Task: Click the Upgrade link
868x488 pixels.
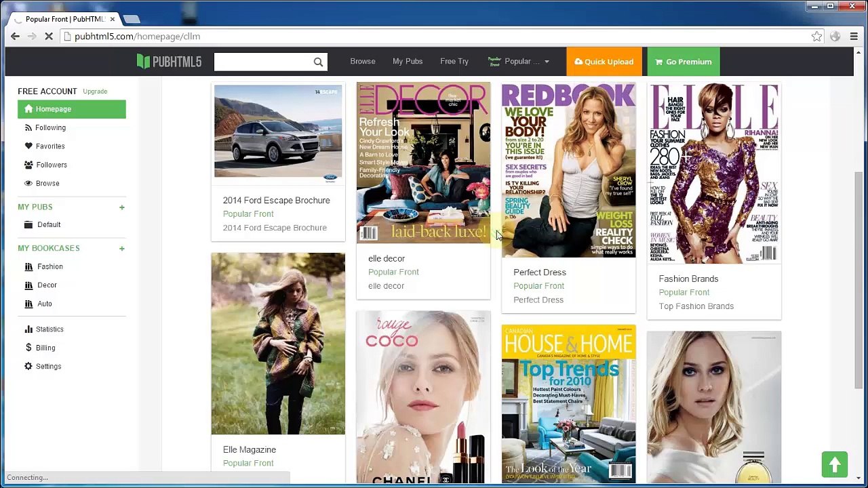Action: [x=95, y=91]
